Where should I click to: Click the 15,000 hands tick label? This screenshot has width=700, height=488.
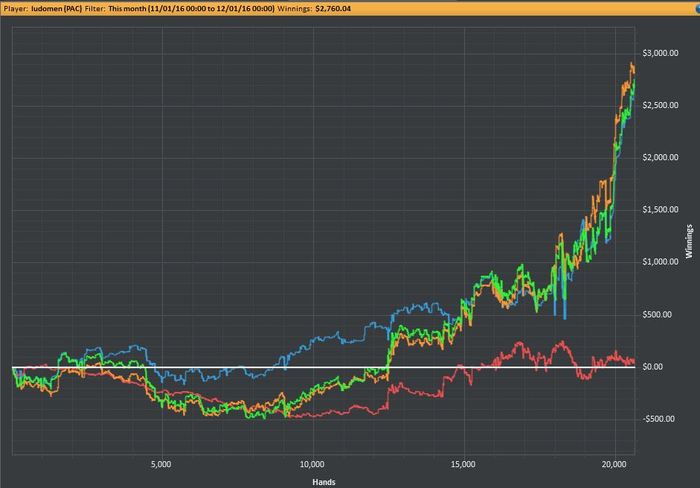click(x=462, y=464)
